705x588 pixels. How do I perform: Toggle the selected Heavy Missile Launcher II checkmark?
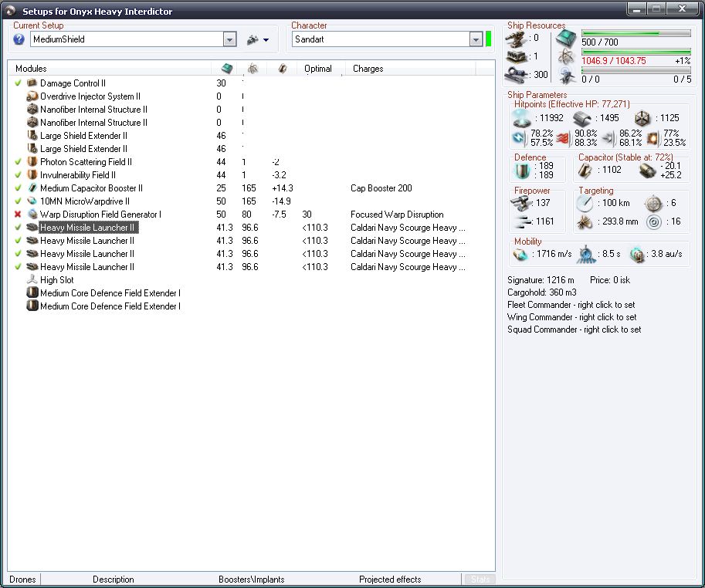point(18,228)
